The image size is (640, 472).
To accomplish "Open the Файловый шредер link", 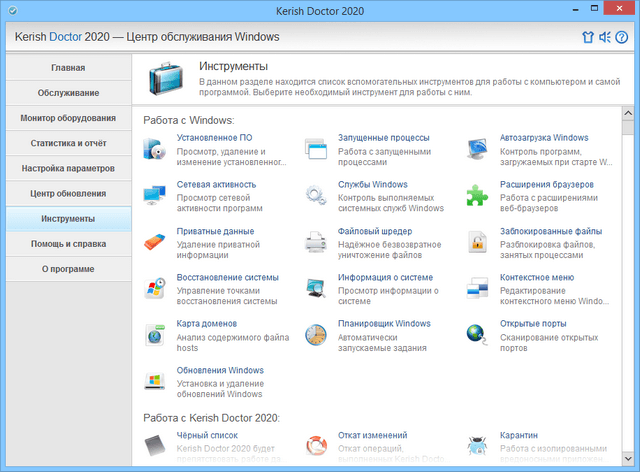I will [x=375, y=231].
